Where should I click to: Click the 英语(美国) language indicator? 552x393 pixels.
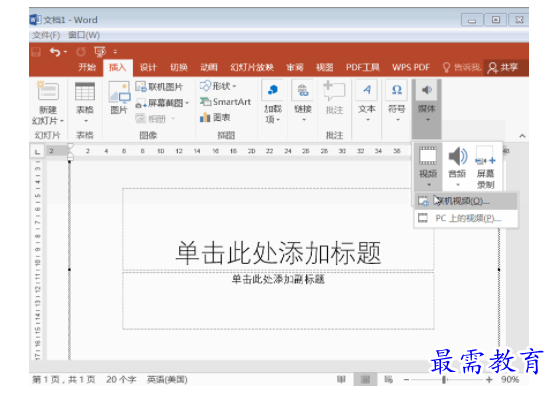pos(167,380)
